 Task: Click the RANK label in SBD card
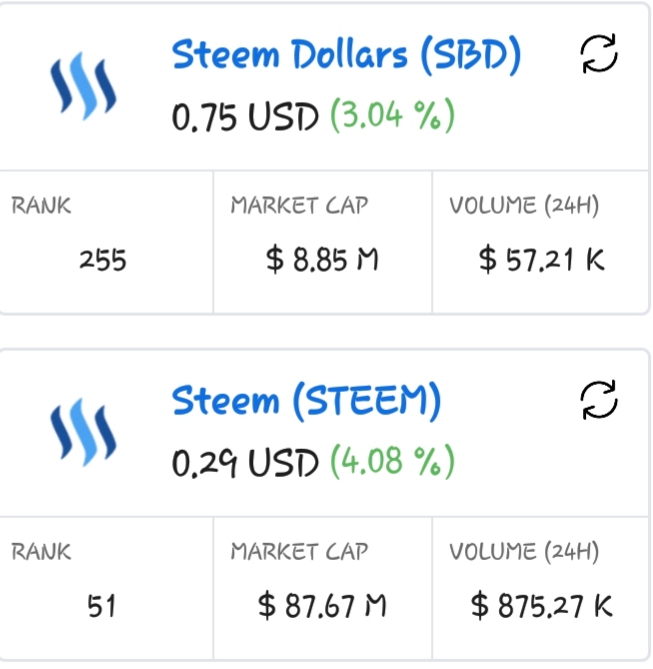point(41,206)
